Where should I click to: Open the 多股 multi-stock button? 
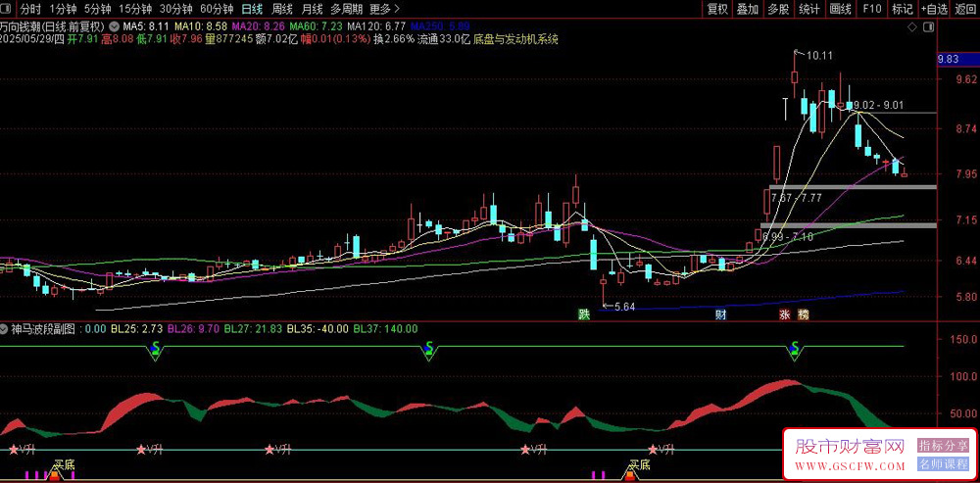778,9
